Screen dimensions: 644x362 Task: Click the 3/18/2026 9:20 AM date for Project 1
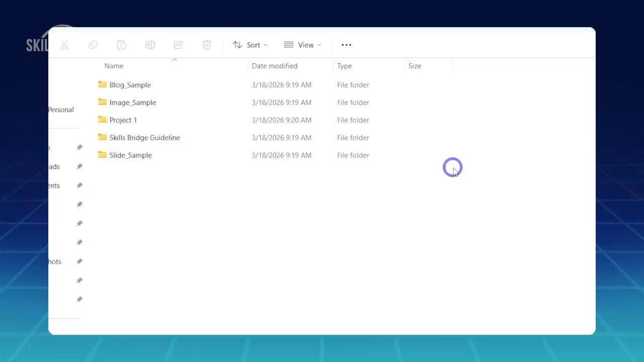282,120
